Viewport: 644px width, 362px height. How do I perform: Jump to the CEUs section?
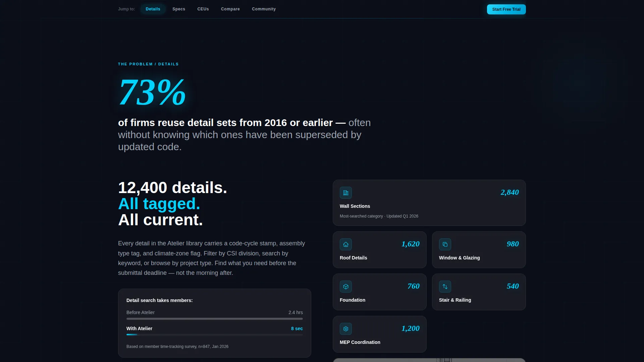(x=203, y=9)
